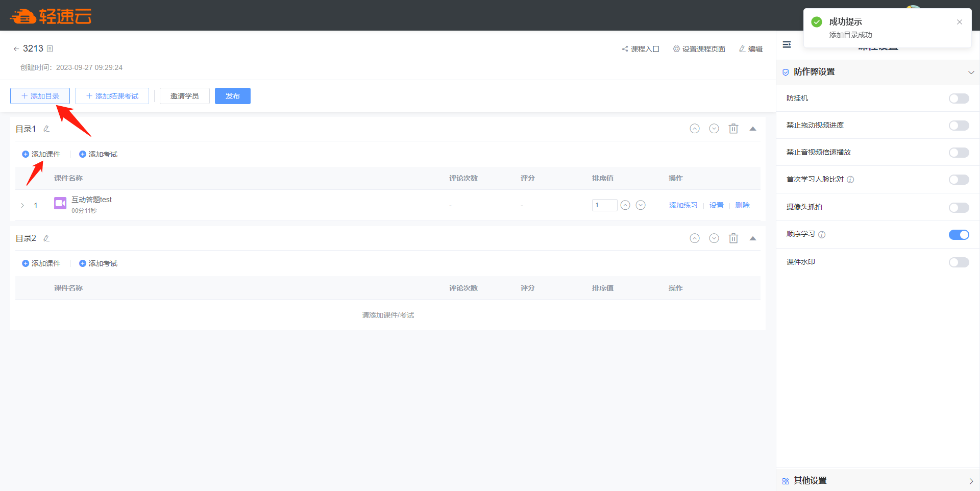Image resolution: width=980 pixels, height=491 pixels.
Task: Add an exam under 目录1
Action: click(x=98, y=154)
